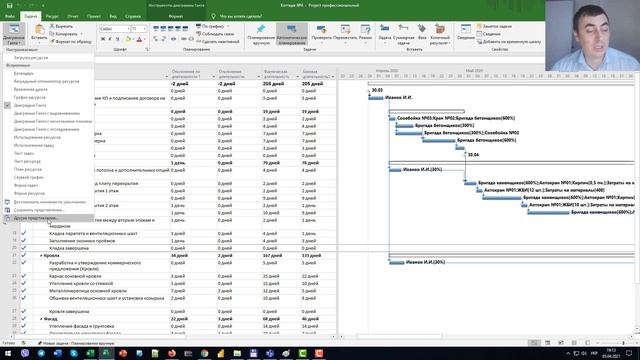
Task: Click the Что вы хотите сделать search box
Action: pos(241,16)
